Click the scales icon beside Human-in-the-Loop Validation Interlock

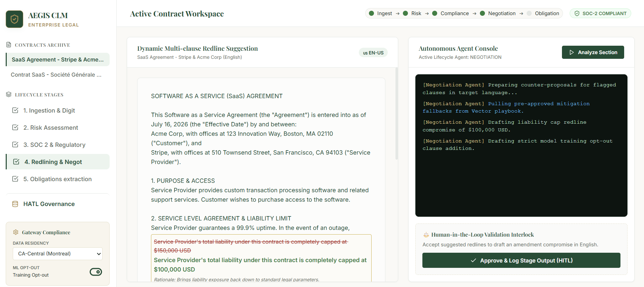(x=426, y=235)
